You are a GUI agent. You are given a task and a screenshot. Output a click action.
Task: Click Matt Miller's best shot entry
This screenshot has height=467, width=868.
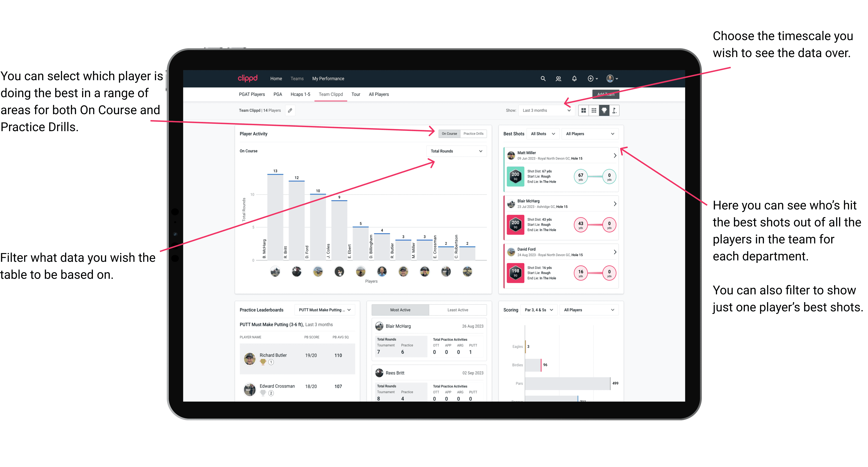(x=560, y=170)
